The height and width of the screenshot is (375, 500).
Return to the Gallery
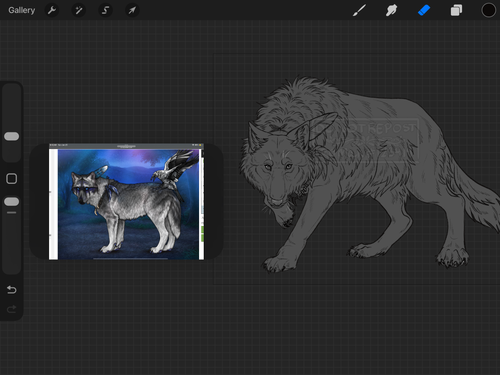coord(22,10)
